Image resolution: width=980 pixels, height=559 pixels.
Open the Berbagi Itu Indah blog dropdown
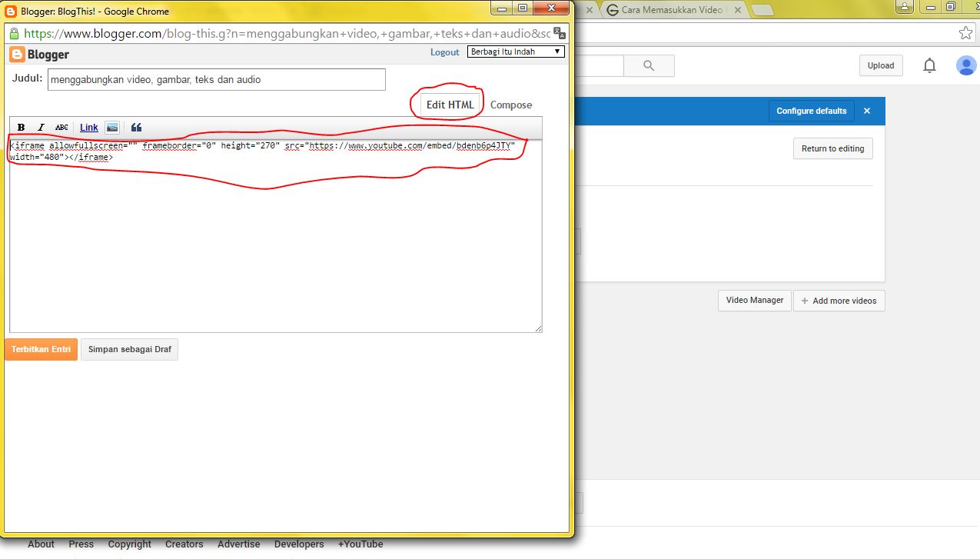click(516, 52)
